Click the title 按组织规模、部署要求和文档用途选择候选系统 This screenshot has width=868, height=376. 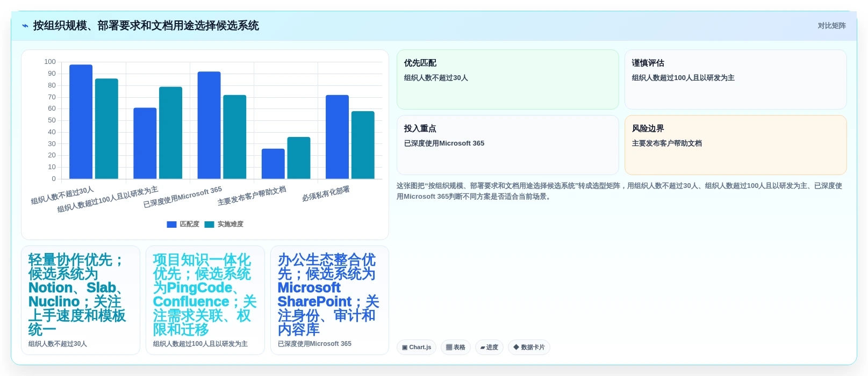point(146,26)
